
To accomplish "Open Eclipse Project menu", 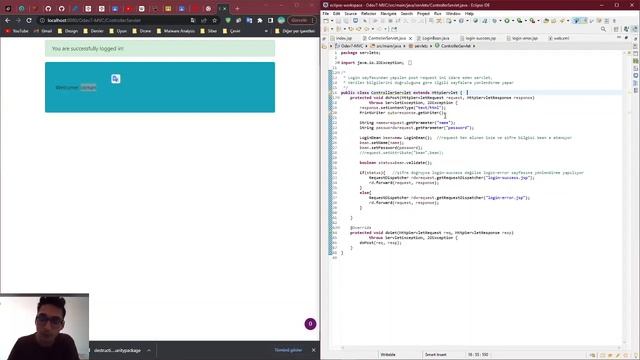I will (x=423, y=13).
